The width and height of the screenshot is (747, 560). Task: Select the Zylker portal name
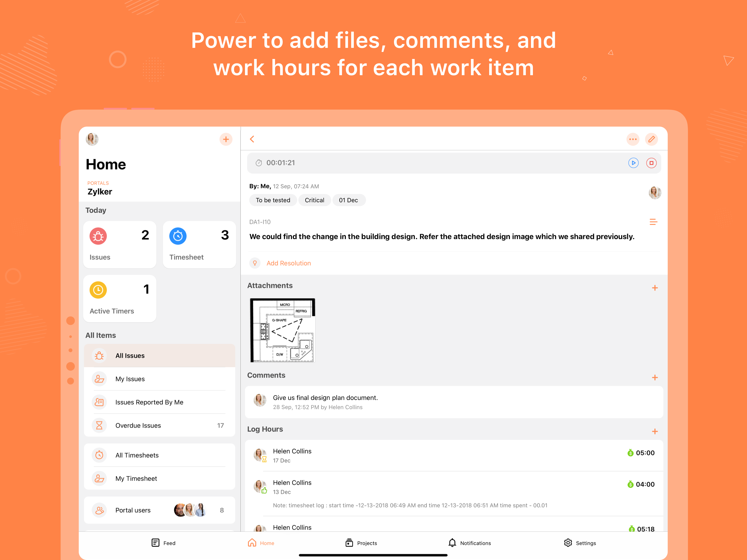point(100,191)
